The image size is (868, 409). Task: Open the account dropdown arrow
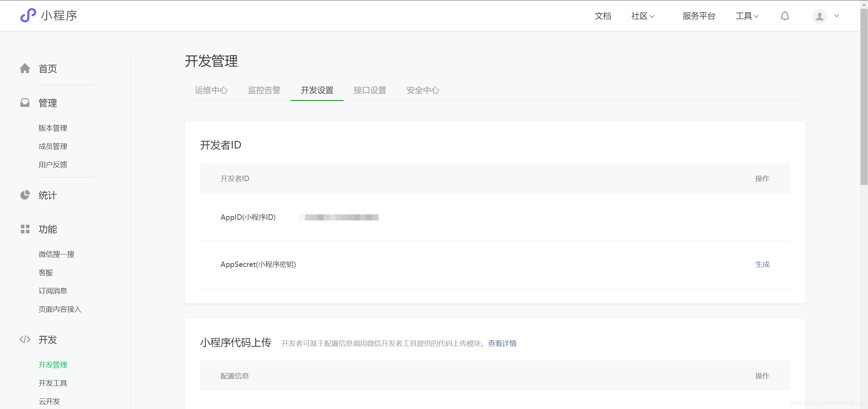tap(836, 16)
